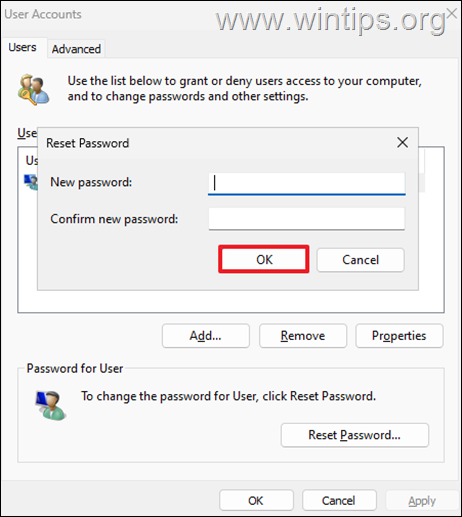This screenshot has height=517, width=462.
Task: Switch to the Advanced tab
Action: 76,49
